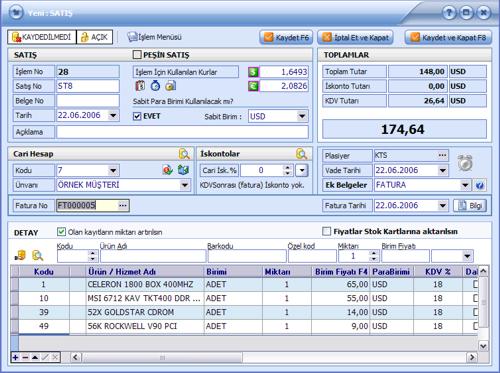Screen dimensions: 500x373
Task: Click the İptal Et ve Kapat button
Action: click(x=355, y=37)
